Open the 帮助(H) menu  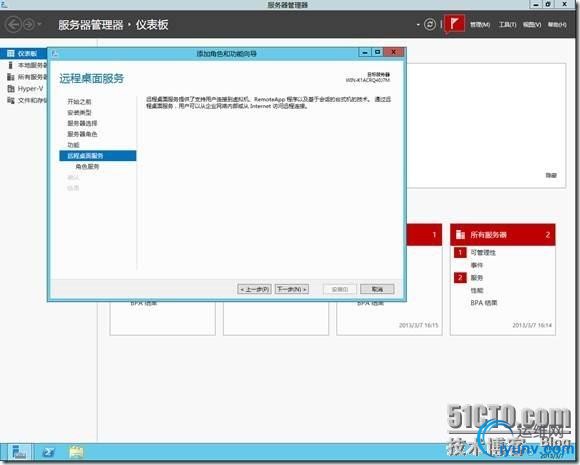557,25
